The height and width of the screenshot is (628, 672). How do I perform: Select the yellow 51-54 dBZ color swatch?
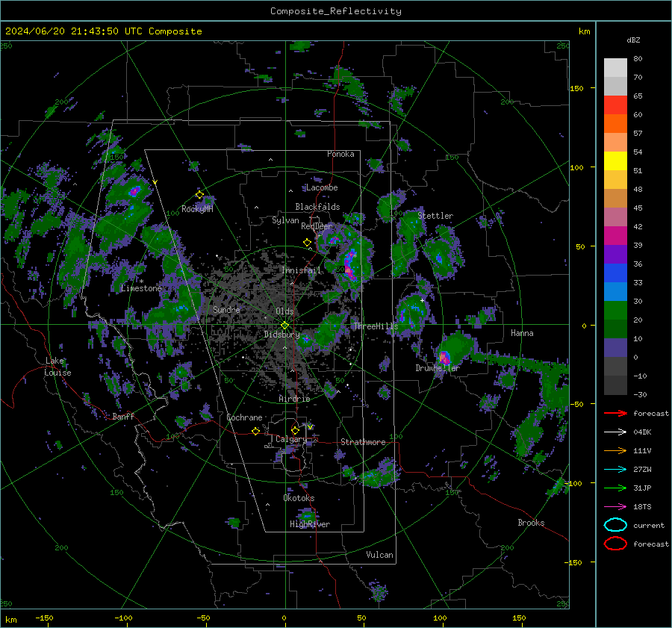coord(615,161)
